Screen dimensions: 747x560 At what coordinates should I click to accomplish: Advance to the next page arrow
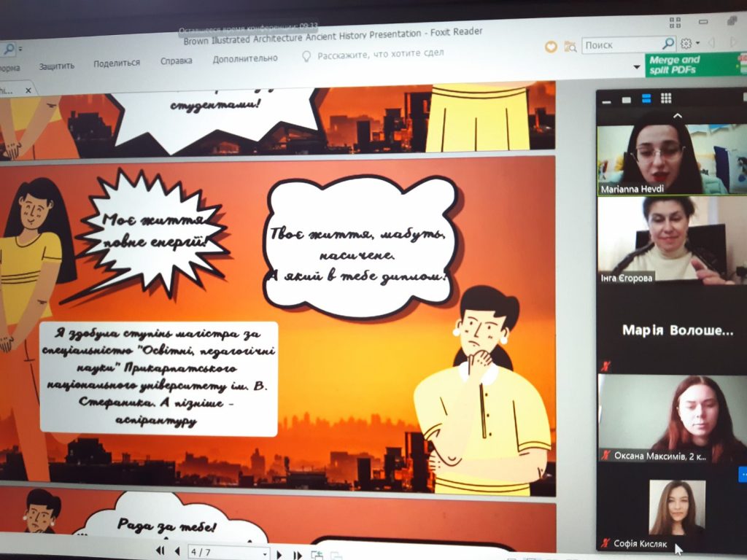(x=279, y=554)
